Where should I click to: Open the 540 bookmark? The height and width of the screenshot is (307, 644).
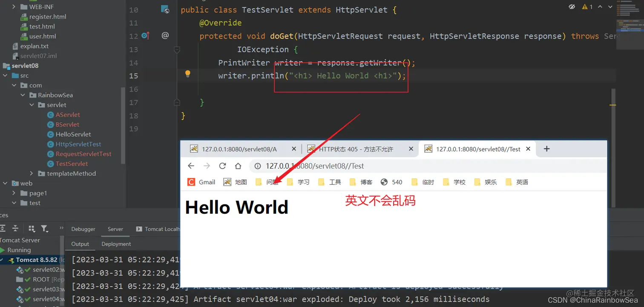pyautogui.click(x=391, y=182)
